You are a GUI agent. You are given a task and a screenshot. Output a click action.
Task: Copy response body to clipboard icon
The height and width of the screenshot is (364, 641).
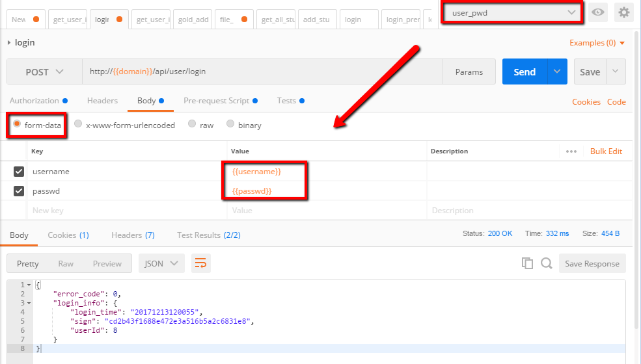(527, 263)
